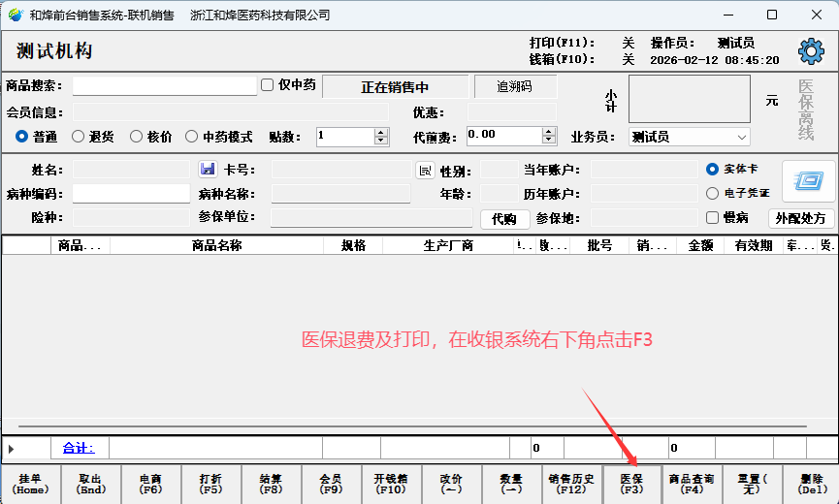Viewport: 839px width, 504px height.
Task: Increase the 贴数 spinner value
Action: coord(380,132)
